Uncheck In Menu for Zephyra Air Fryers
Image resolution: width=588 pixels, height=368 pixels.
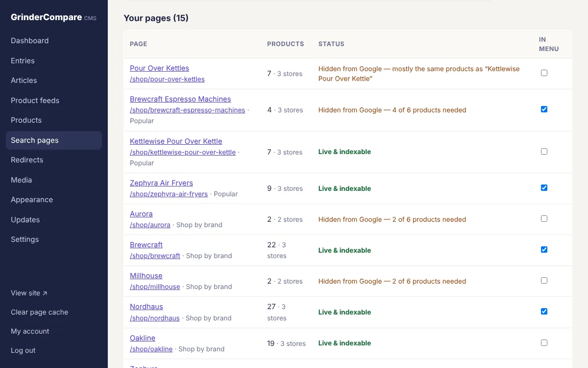pos(544,188)
